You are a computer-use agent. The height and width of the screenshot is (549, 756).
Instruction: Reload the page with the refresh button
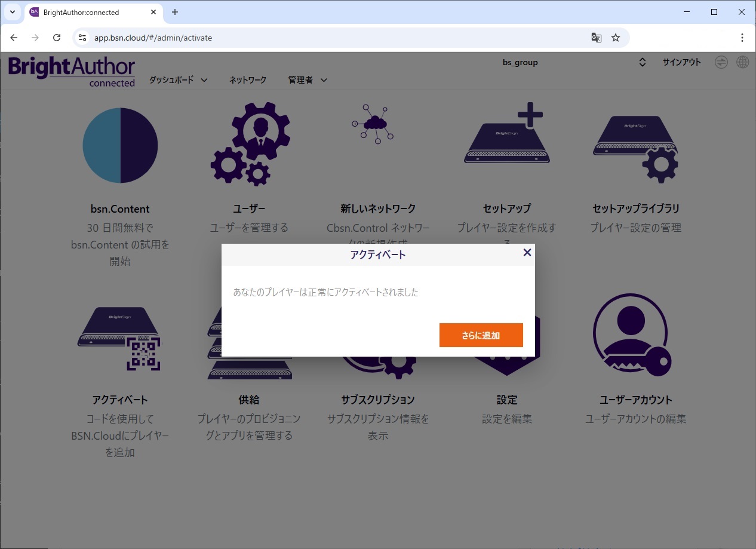pos(57,38)
